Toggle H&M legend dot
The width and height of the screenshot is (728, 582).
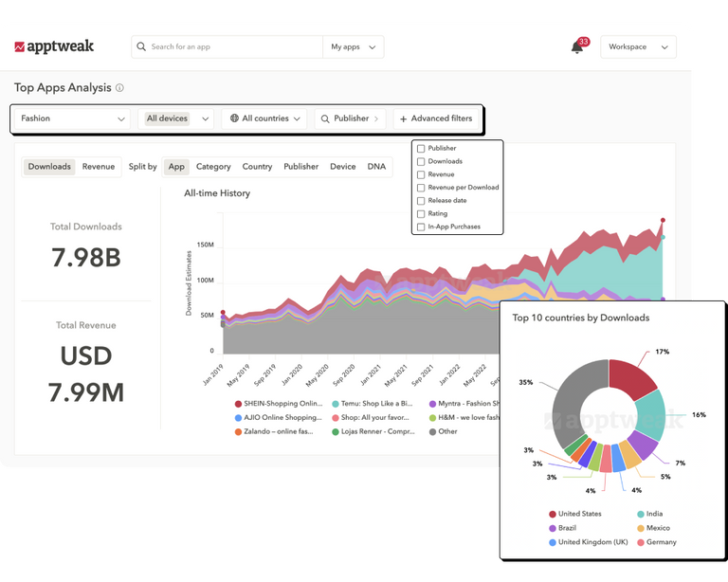point(432,418)
